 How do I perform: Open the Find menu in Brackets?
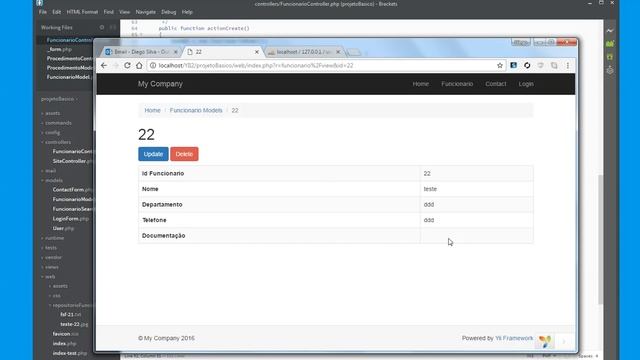pyautogui.click(x=109, y=12)
